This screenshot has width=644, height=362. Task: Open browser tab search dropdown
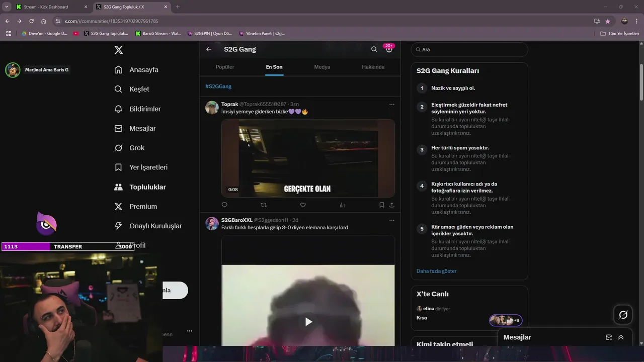click(6, 7)
